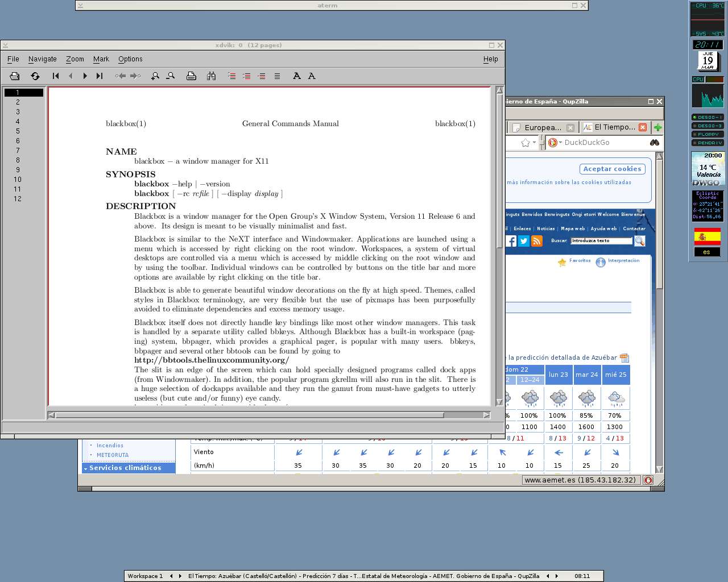This screenshot has width=728, height=582.
Task: Open the METEORUTA sidebar link
Action: 113,455
